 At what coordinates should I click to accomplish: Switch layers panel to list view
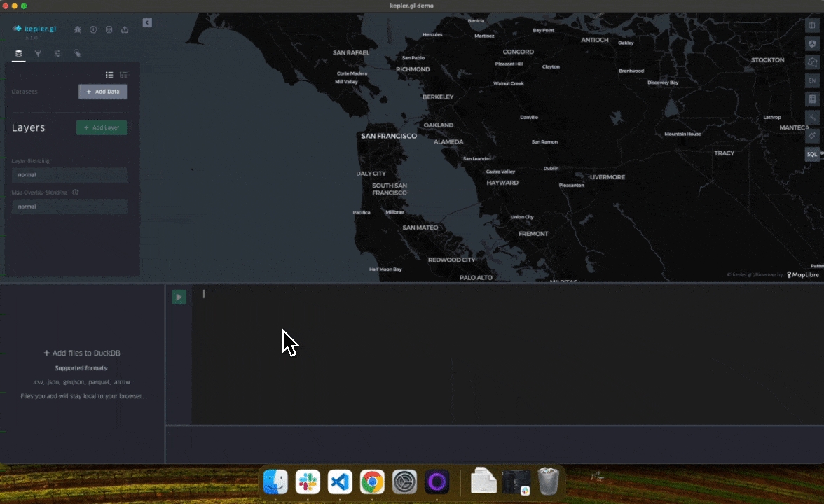pos(109,75)
